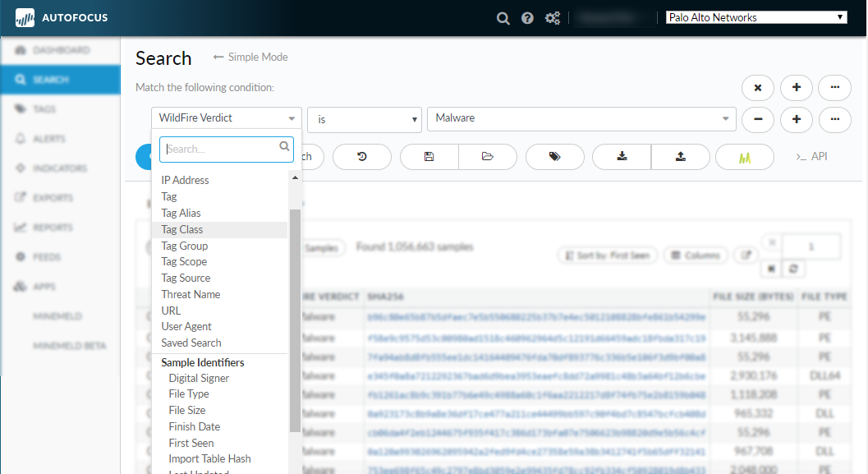Viewport: 868px width, 474px height.
Task: Choose Threat Name in the dropdown list
Action: (191, 294)
